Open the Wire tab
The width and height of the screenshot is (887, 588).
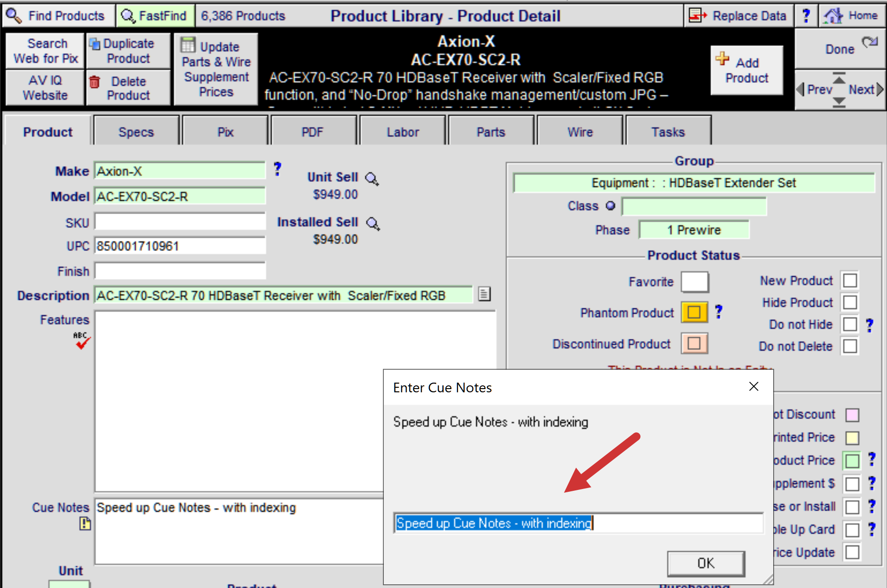click(x=580, y=132)
